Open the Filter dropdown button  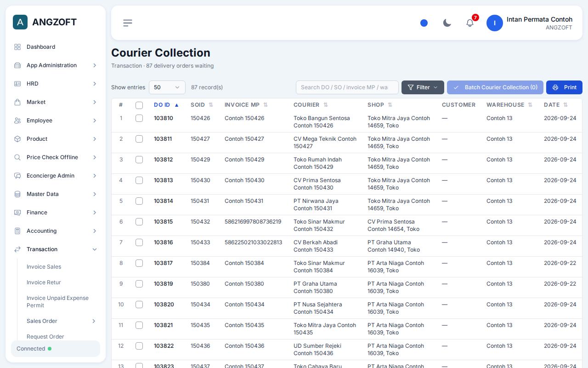click(423, 87)
